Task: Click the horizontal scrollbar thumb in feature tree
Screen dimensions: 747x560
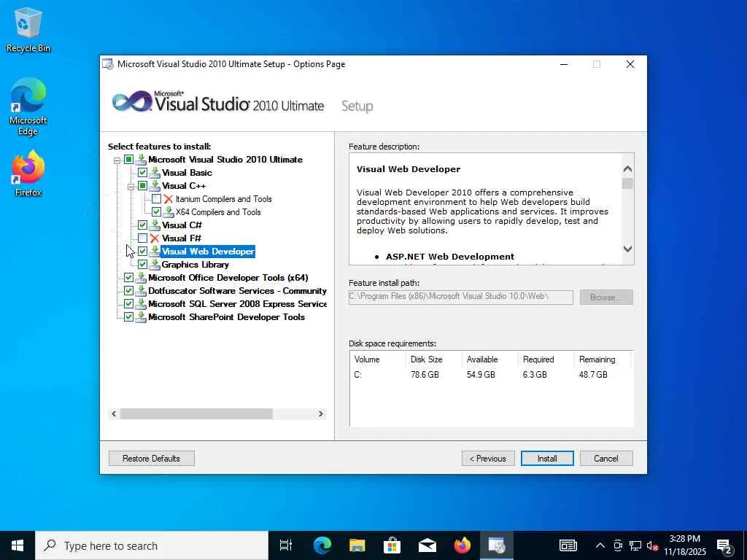Action: coord(196,414)
